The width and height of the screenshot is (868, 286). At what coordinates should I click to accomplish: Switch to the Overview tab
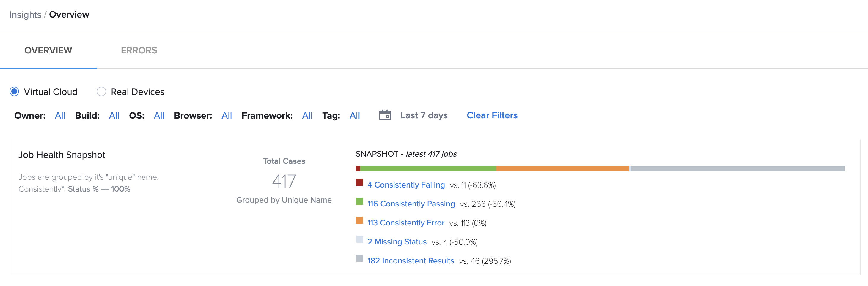point(48,50)
